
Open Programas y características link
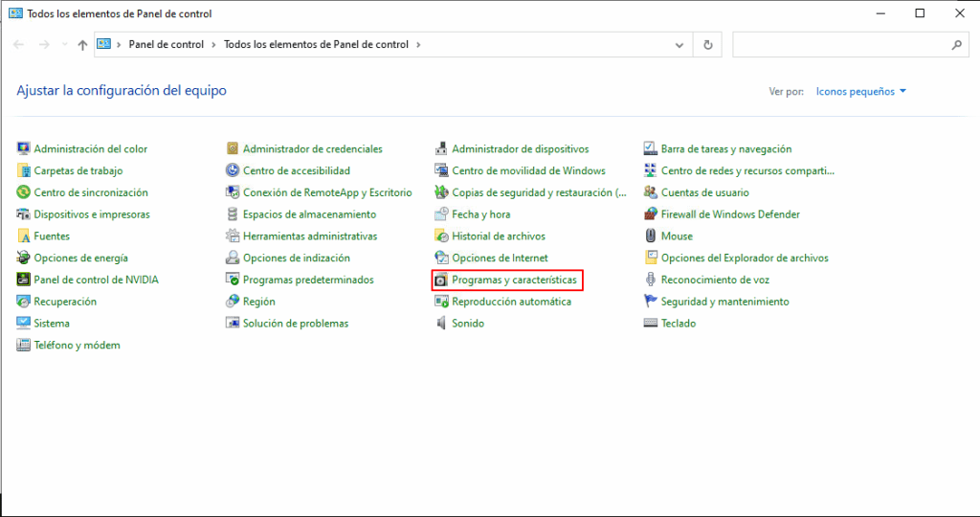click(x=514, y=280)
